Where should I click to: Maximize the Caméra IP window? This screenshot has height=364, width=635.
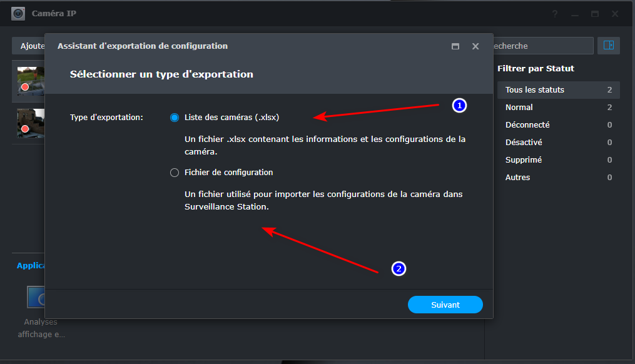pos(595,14)
